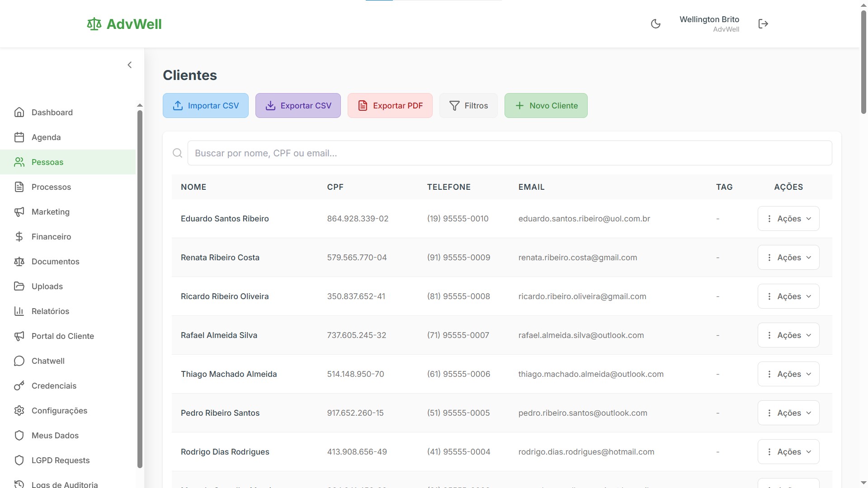Click the Financeiro dollar sign icon
The width and height of the screenshot is (868, 488).
(19, 236)
